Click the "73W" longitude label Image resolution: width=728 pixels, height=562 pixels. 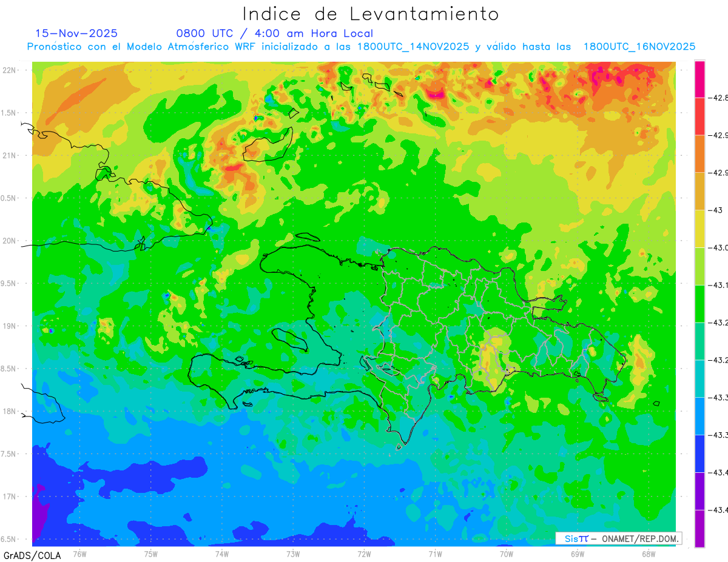pyautogui.click(x=293, y=554)
